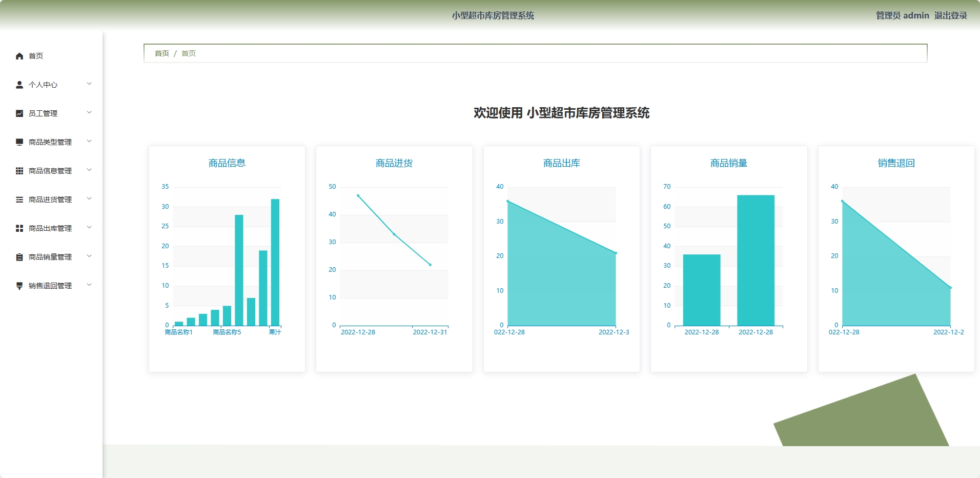The image size is (980, 478).
Task: Open the 个人中心 menu label
Action: point(43,85)
